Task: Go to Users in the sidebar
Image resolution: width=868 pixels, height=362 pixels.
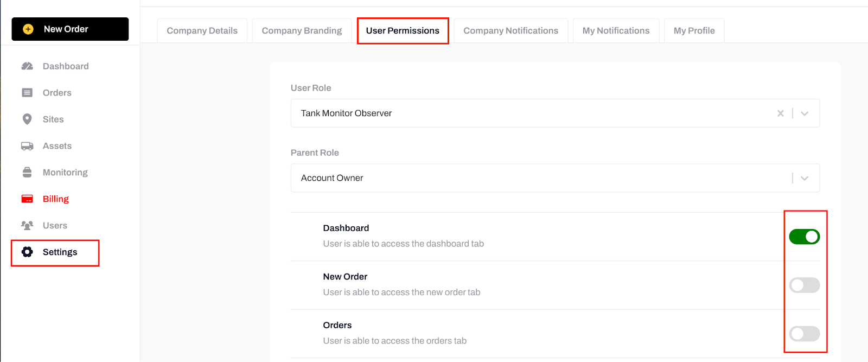Action: point(55,225)
